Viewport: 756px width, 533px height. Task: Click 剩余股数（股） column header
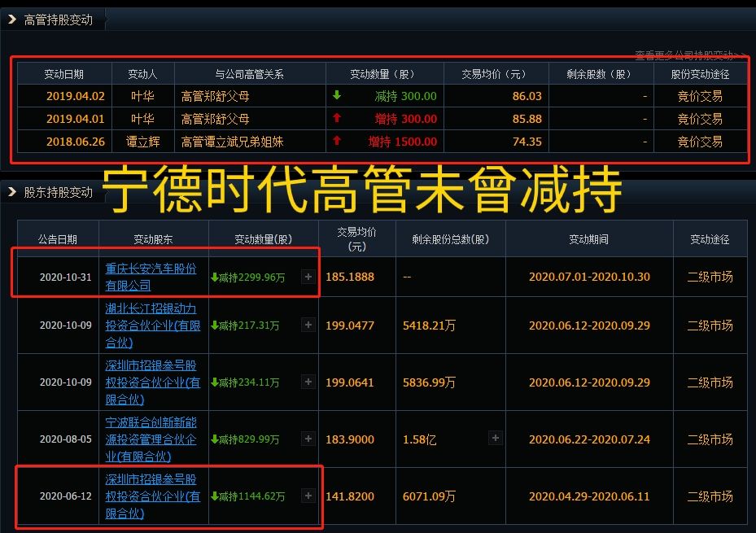coord(601,74)
